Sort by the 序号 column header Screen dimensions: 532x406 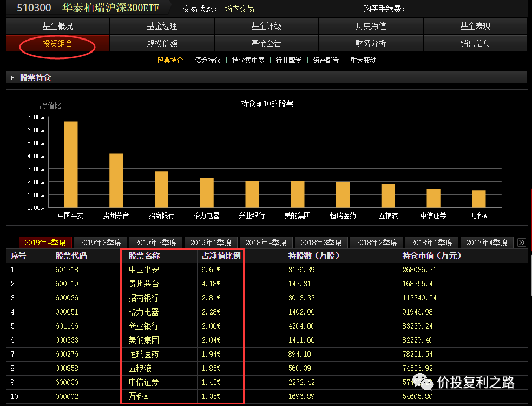pos(18,256)
